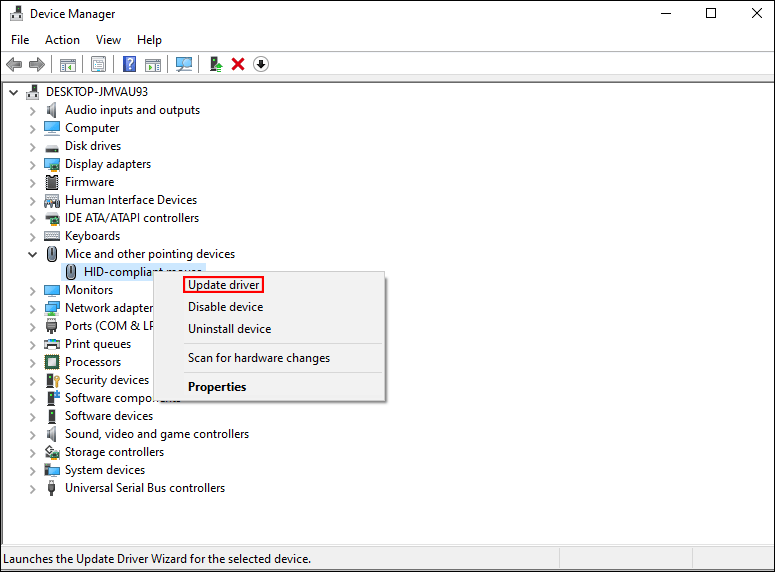Click the Keyboards icon

tap(52, 236)
